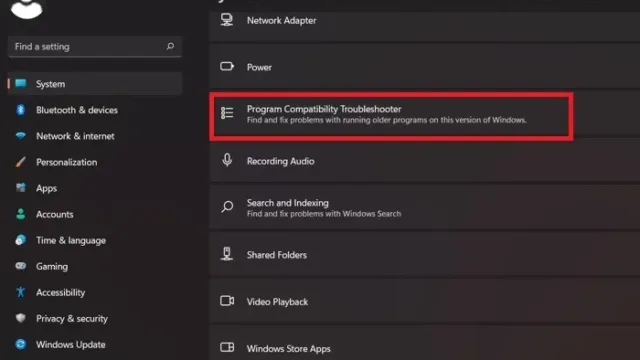Click the list icon for Program Compatibility Troubleshooter
The image size is (640, 360).
coord(227,113)
